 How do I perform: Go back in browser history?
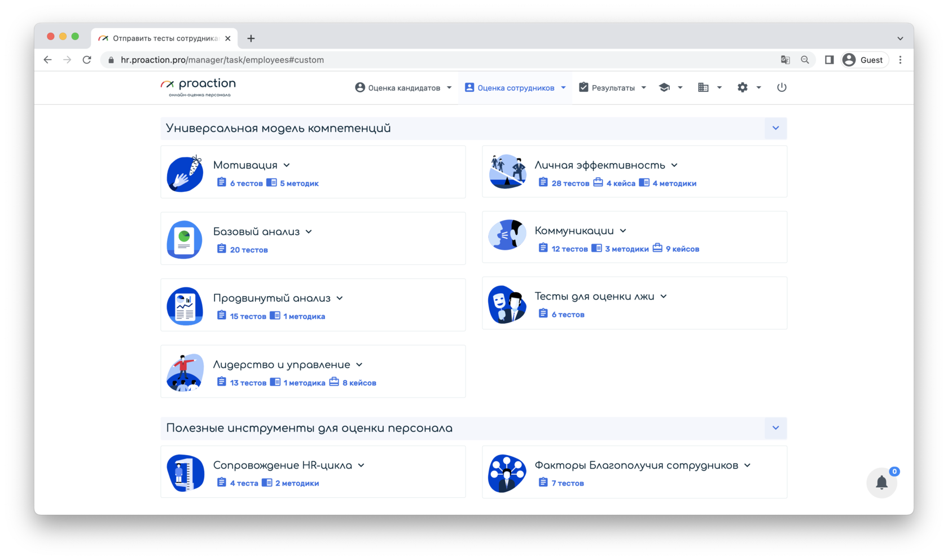click(x=47, y=60)
